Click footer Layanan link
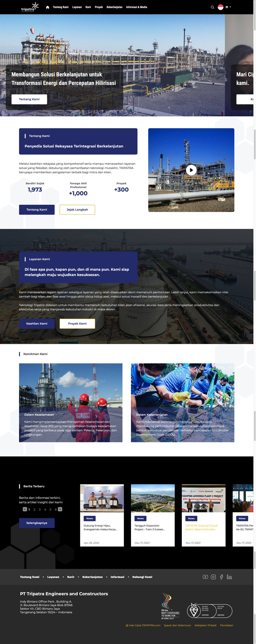Screen dimensions: 256x644 click(53, 577)
